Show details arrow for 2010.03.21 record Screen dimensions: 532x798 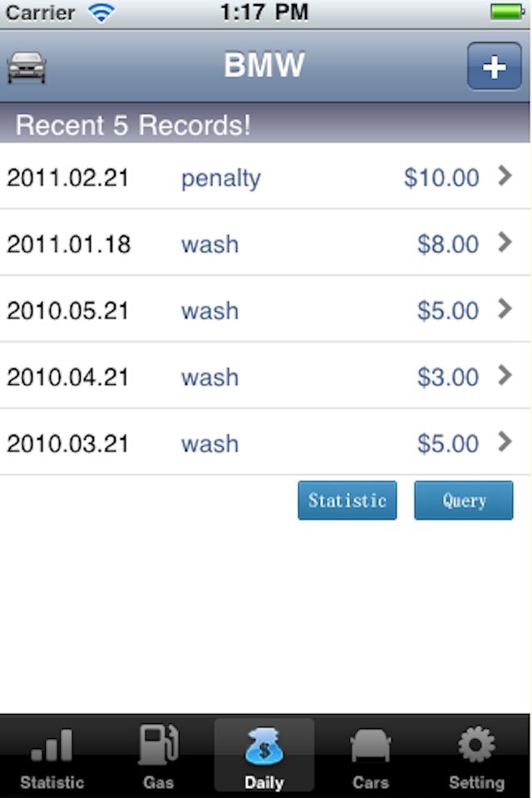click(x=505, y=441)
